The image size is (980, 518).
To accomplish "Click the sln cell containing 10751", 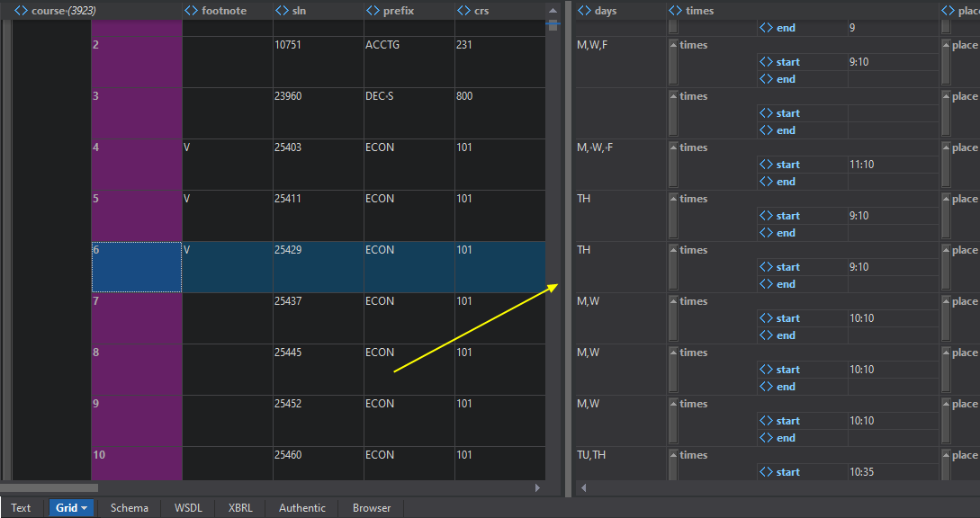I will (318, 62).
